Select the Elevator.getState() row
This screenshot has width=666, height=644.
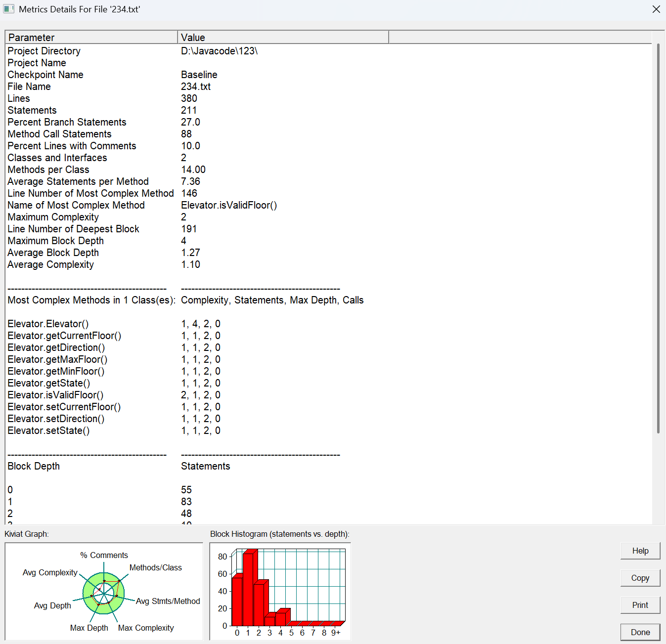(48, 383)
